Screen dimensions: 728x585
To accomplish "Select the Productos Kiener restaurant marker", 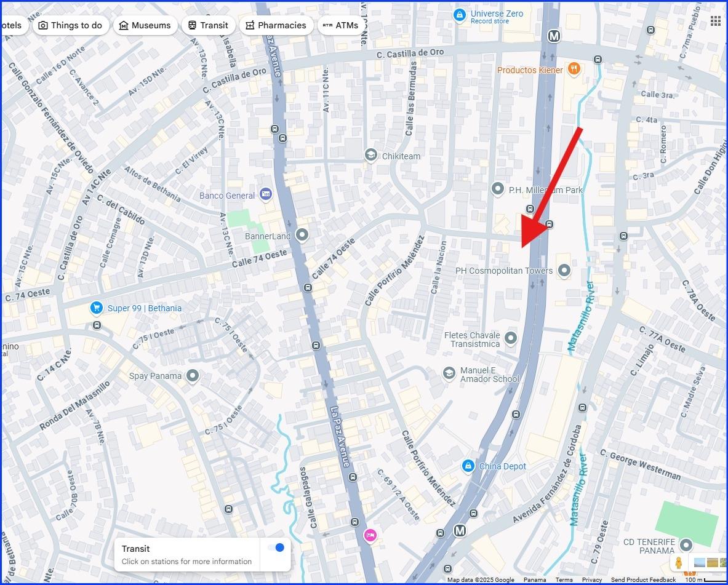I will coord(574,69).
